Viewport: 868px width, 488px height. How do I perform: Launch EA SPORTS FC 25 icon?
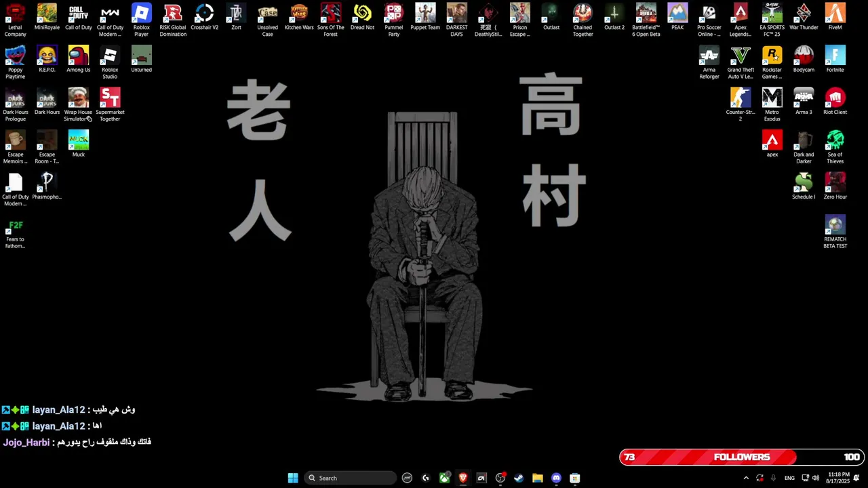click(772, 20)
